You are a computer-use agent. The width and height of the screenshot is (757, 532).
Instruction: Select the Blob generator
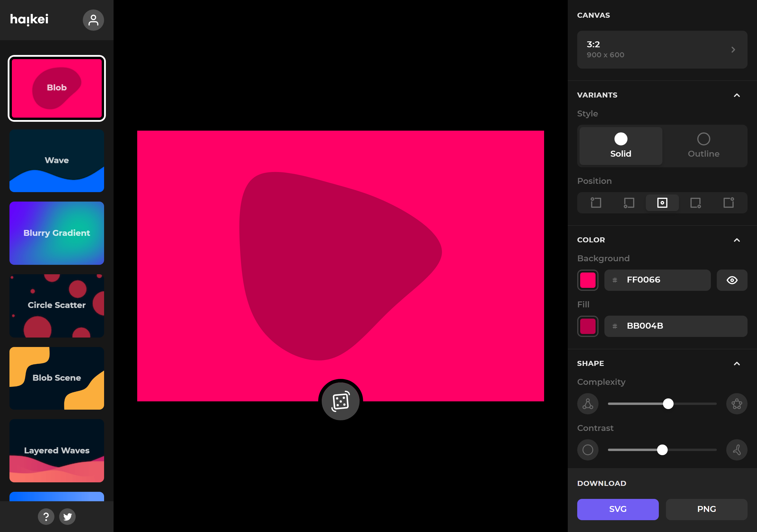tap(57, 88)
